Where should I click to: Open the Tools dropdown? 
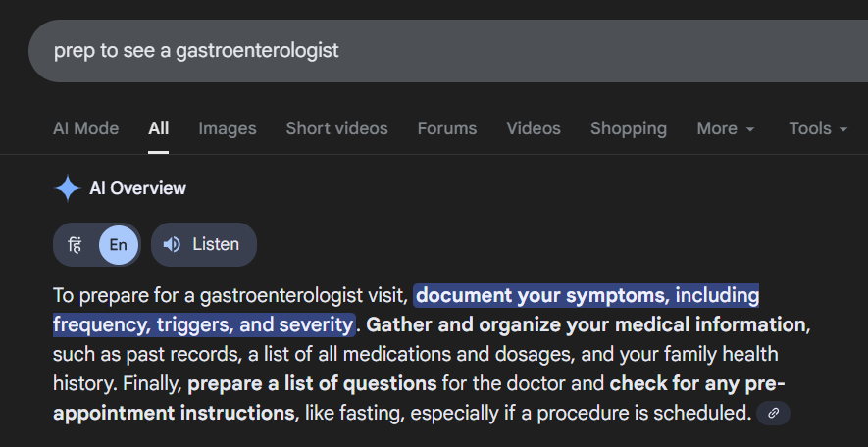[818, 128]
